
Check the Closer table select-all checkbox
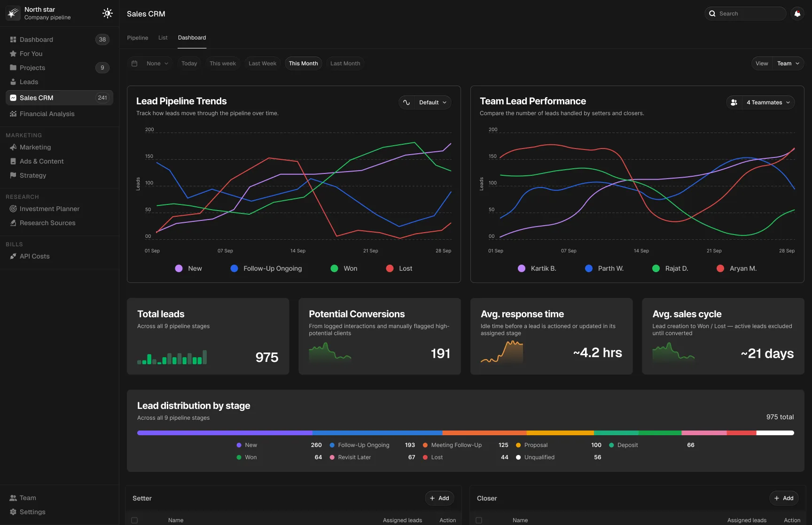(x=479, y=520)
